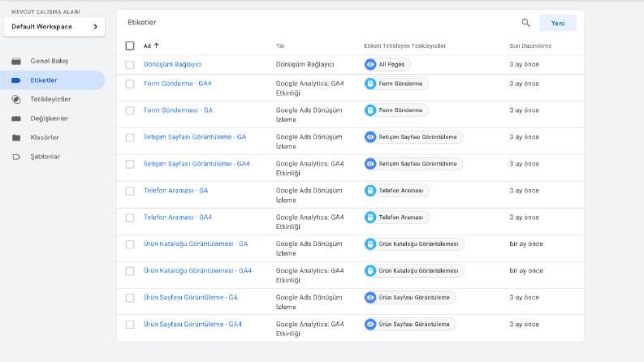Check the Dönüşüm Bağlayıcı row checkbox

coord(130,65)
